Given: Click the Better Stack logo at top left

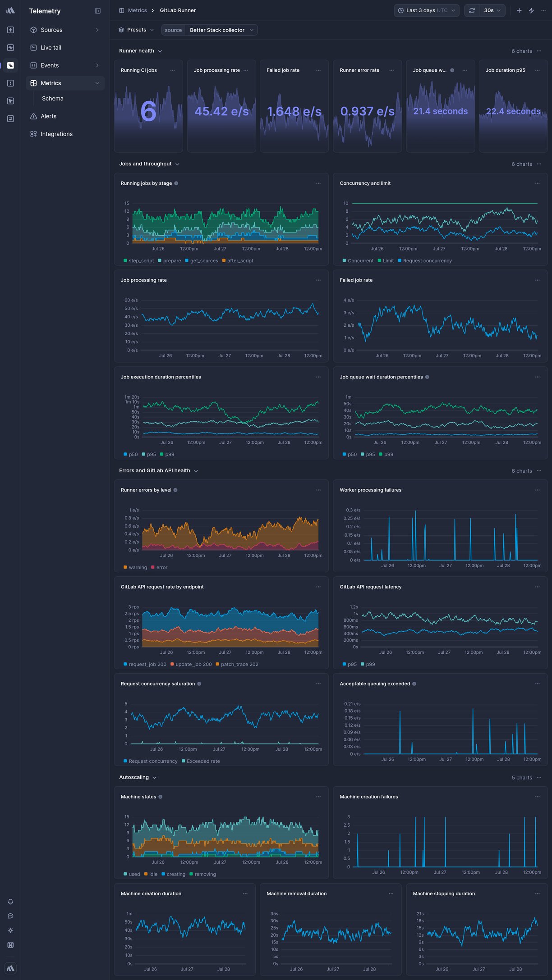Looking at the screenshot, I should [10, 10].
